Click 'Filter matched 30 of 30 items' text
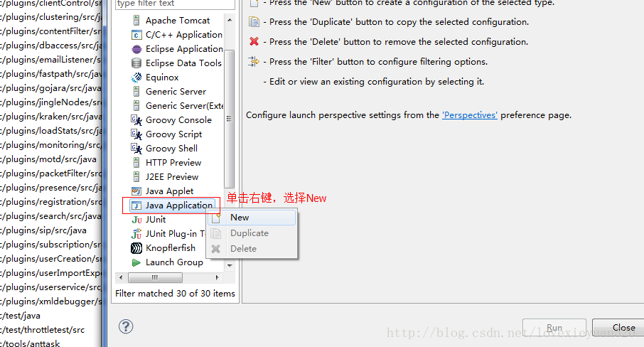The height and width of the screenshot is (347, 644). [x=175, y=294]
